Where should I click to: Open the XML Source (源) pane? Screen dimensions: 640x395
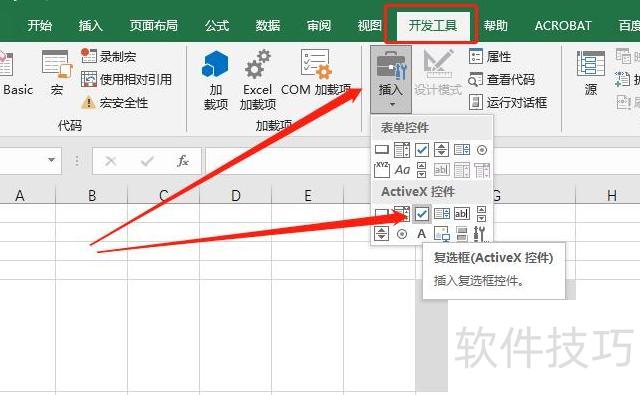coord(591,73)
